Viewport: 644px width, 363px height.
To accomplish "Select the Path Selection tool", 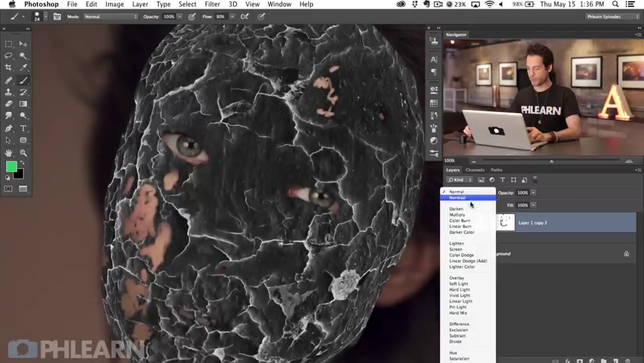I will click(x=9, y=140).
